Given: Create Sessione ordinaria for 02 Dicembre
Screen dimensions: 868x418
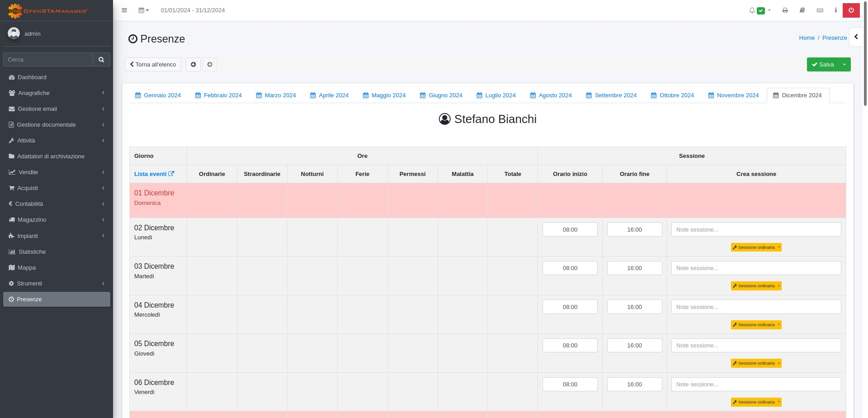Looking at the screenshot, I should [754, 247].
